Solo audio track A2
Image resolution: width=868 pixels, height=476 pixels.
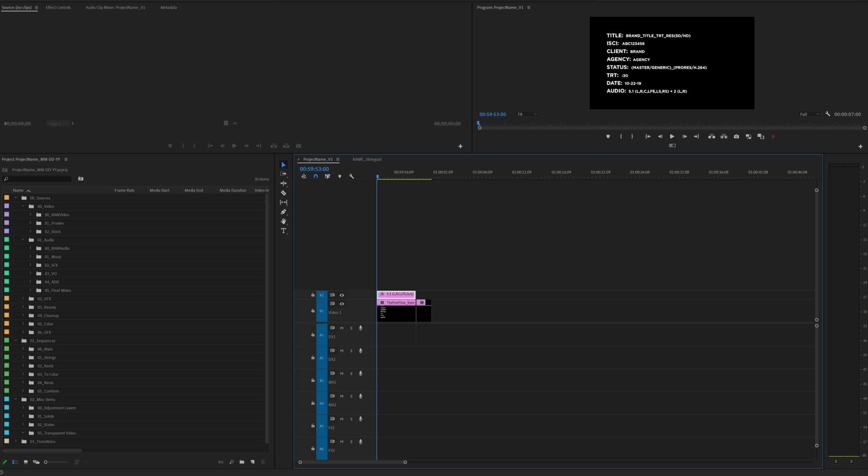(x=351, y=350)
